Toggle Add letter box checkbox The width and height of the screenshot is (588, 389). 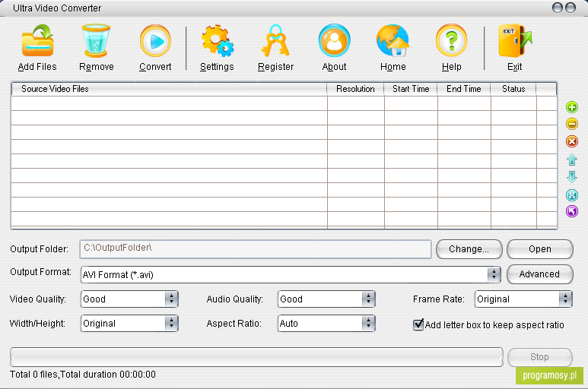418,324
